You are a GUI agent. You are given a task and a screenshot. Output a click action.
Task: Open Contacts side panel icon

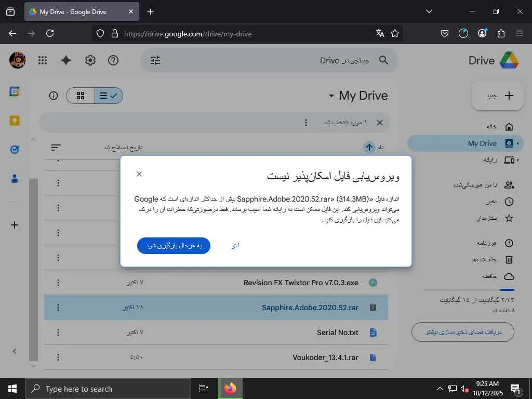click(x=15, y=179)
